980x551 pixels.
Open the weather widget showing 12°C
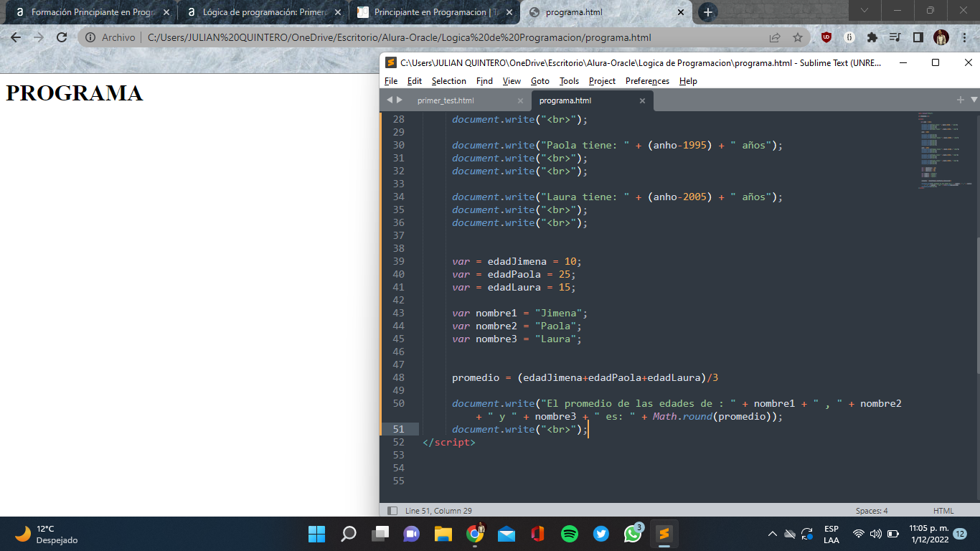coord(47,534)
